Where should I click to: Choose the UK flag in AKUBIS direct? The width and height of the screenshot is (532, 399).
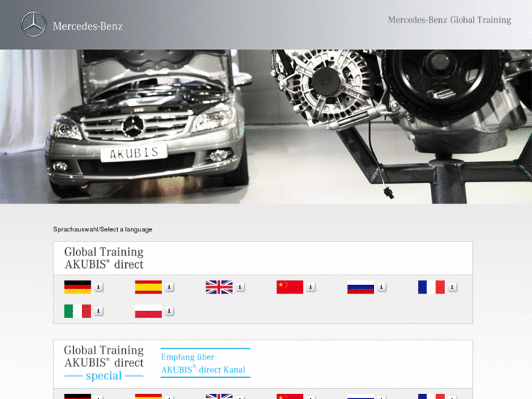[220, 287]
